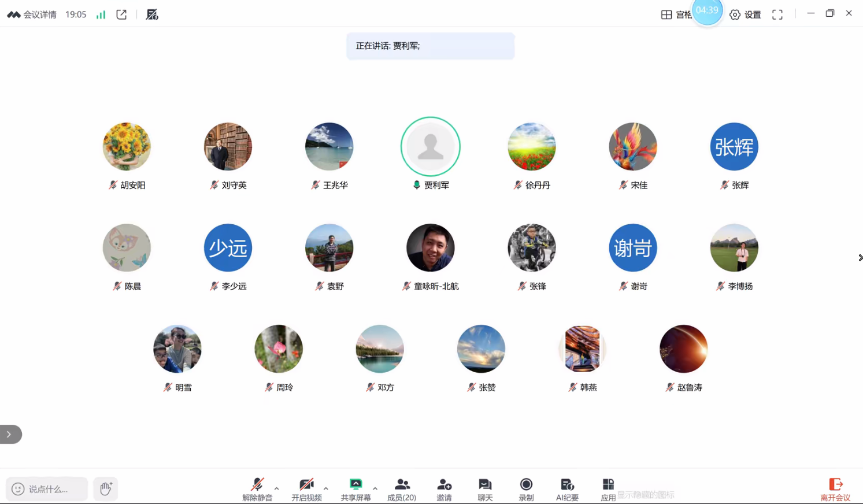This screenshot has height=504, width=863.
Task: Click the 共享屏幕 share screen icon
Action: [x=355, y=484]
